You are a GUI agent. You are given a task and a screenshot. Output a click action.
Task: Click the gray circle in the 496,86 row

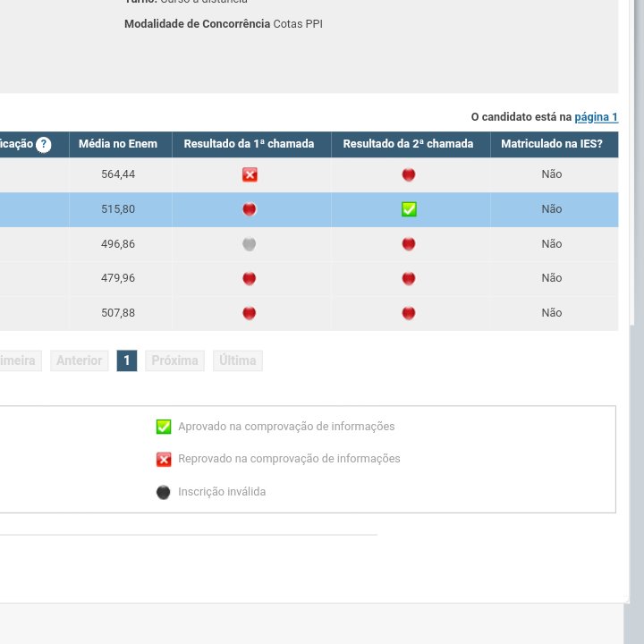tap(250, 244)
